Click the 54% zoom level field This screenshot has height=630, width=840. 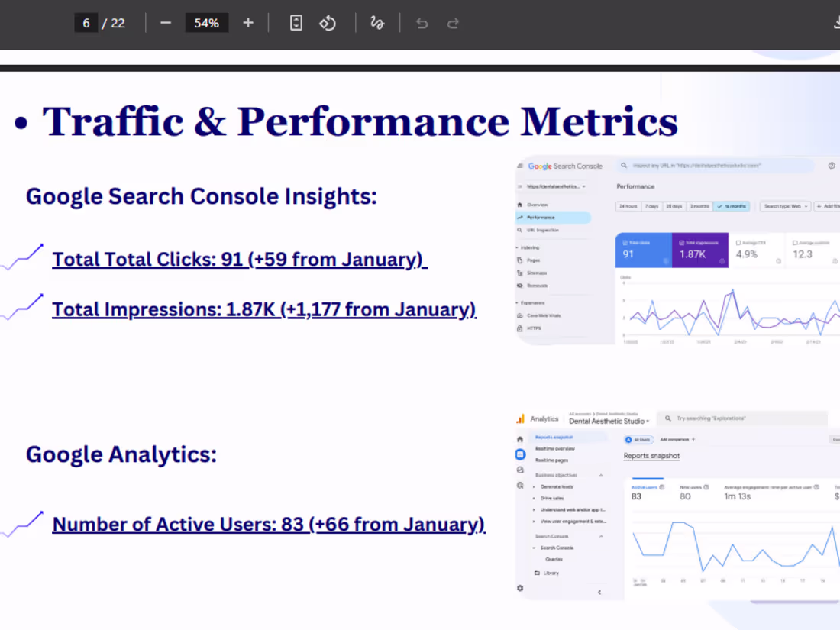206,23
